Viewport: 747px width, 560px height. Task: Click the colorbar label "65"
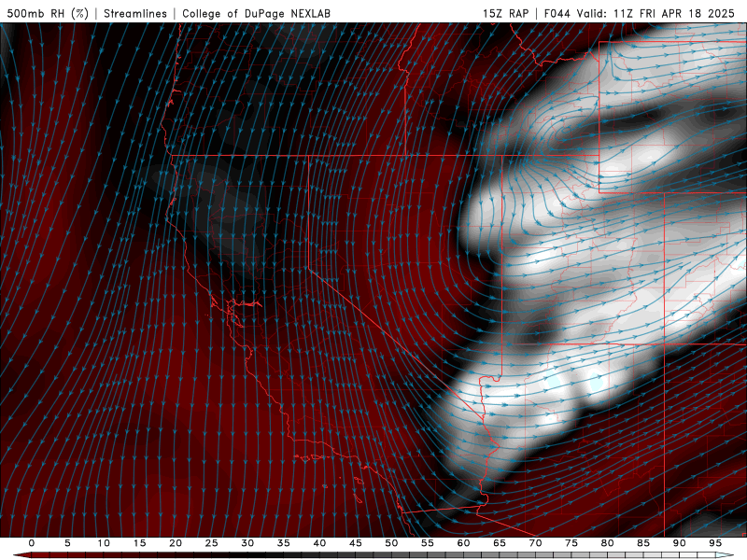[500, 543]
